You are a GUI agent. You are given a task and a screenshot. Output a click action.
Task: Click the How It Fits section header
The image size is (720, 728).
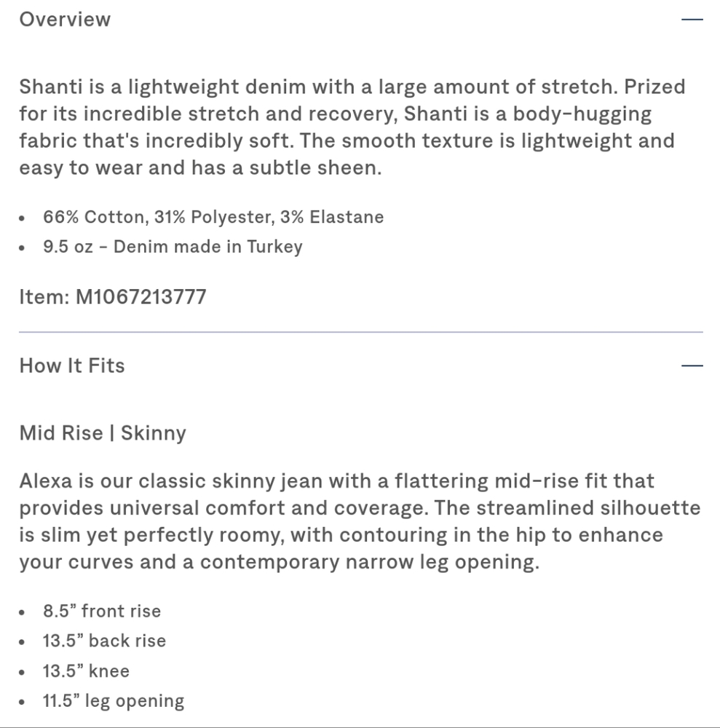coord(72,365)
